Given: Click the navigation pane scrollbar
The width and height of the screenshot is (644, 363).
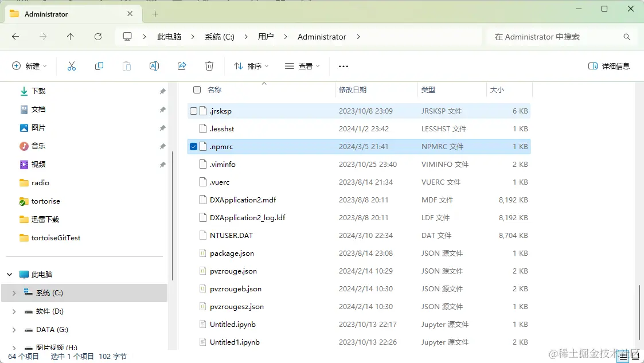Looking at the screenshot, I should 173,216.
